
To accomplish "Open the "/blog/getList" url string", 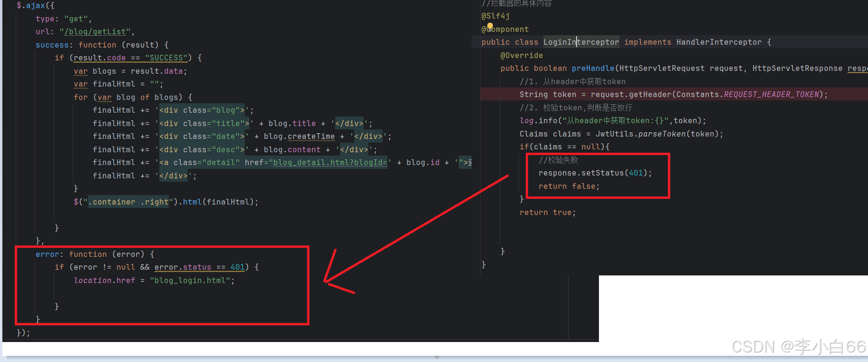I will [95, 32].
